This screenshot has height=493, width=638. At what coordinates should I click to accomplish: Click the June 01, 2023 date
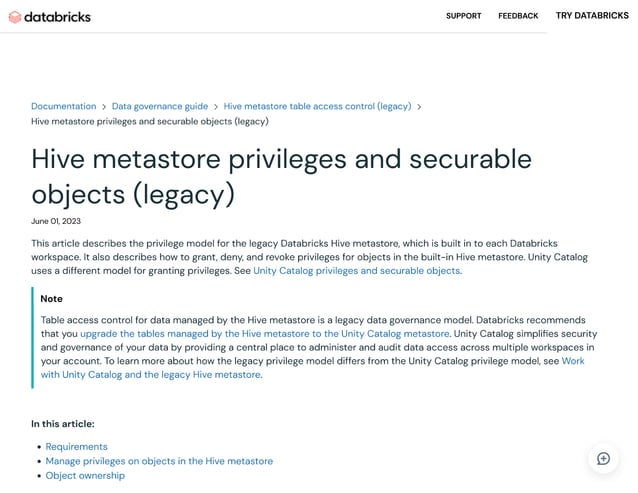pyautogui.click(x=55, y=221)
